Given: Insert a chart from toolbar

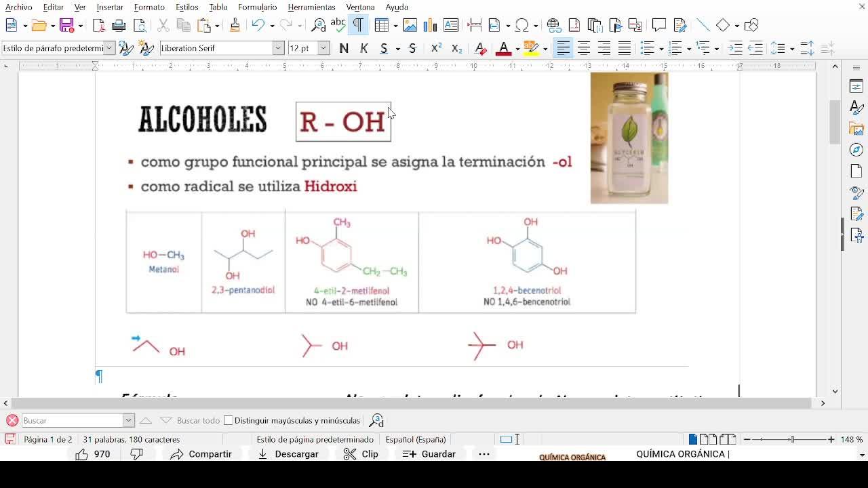Looking at the screenshot, I should (x=430, y=26).
